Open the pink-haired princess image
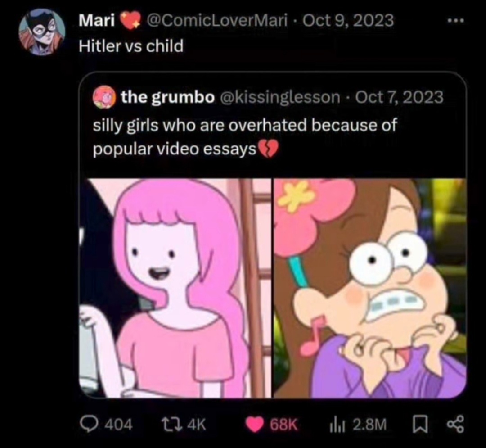Screen dimensions: 486x448 pos(175,288)
